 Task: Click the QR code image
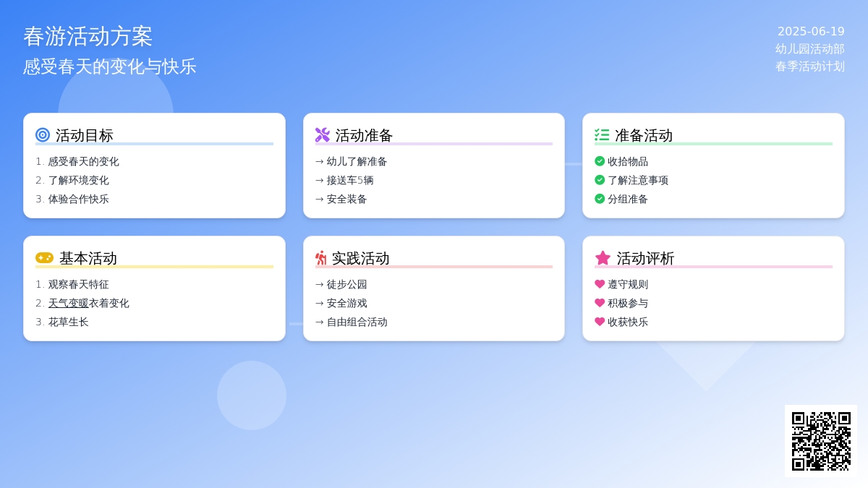coord(821,441)
